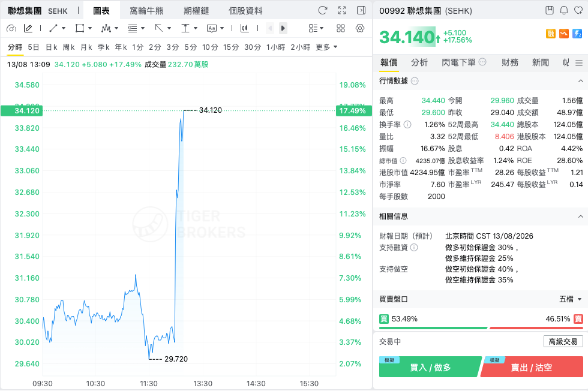Select the 周k timeframe
Image resolution: width=588 pixels, height=391 pixels.
68,47
